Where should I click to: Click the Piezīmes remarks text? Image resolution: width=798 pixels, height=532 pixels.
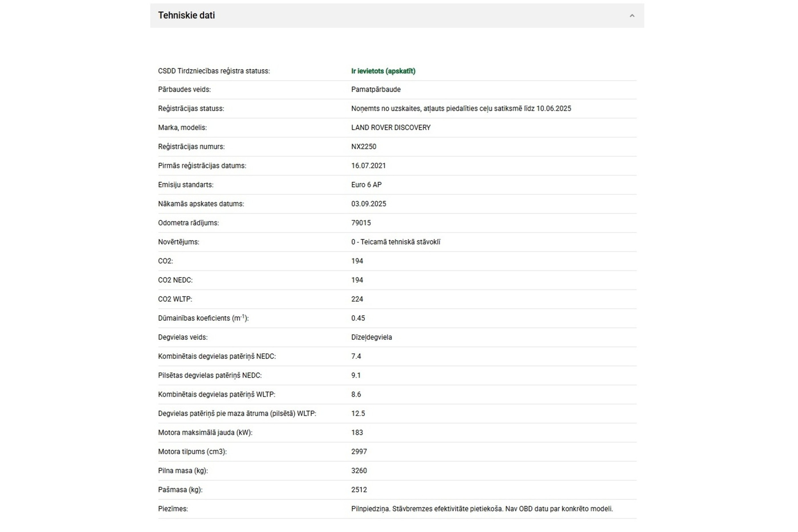[482, 509]
